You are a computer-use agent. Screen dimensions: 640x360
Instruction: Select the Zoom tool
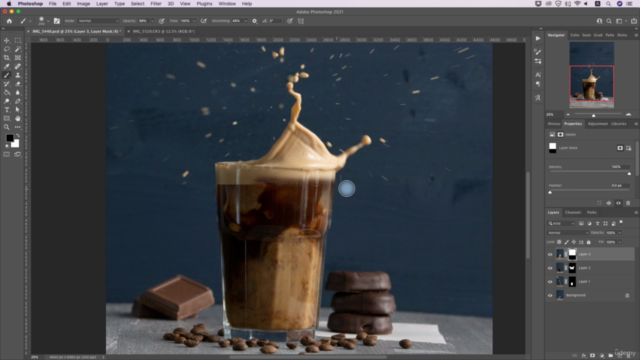coord(7,127)
